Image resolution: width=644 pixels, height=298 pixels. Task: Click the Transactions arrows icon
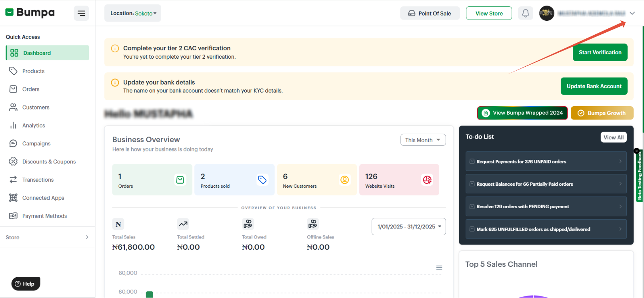tap(13, 180)
